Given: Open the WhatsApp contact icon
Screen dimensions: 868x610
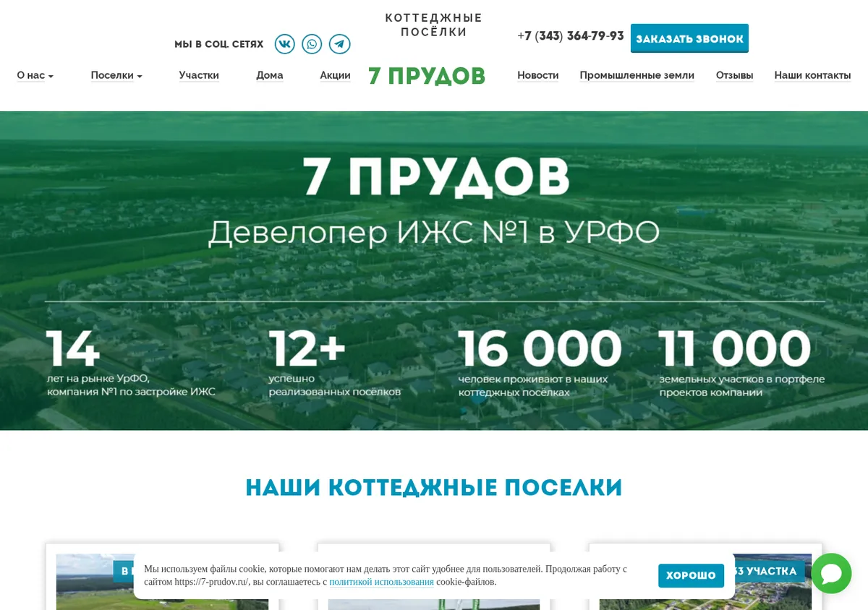Looking at the screenshot, I should [x=312, y=44].
